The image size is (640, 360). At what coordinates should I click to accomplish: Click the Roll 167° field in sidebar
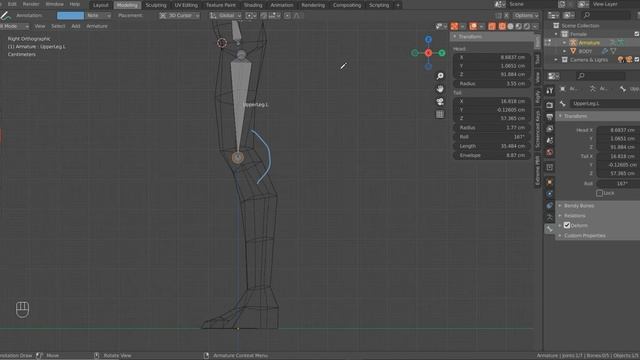pyautogui.click(x=492, y=137)
